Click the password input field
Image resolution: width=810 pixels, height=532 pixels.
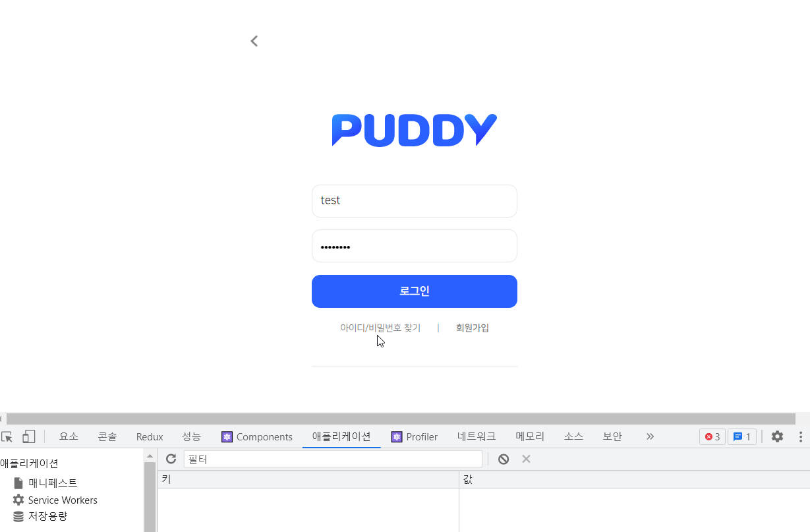point(415,246)
